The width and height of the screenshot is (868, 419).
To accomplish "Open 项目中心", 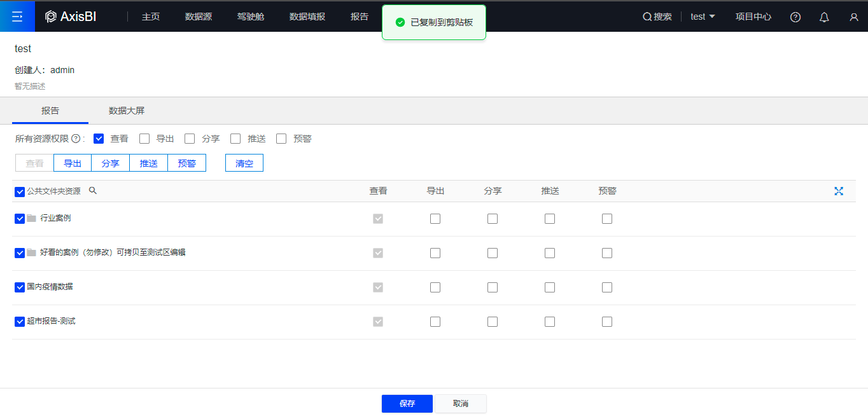I will tap(753, 17).
